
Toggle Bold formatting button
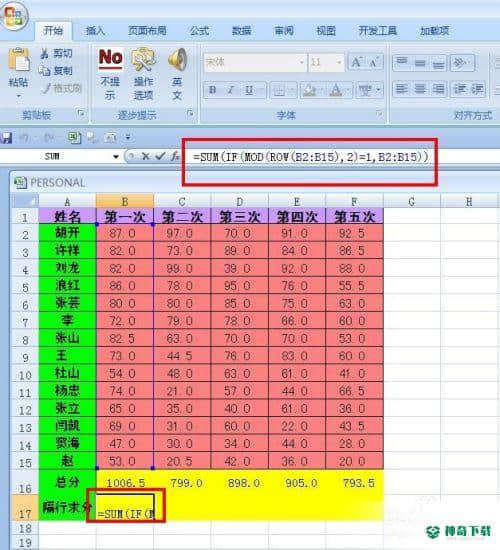pos(212,90)
